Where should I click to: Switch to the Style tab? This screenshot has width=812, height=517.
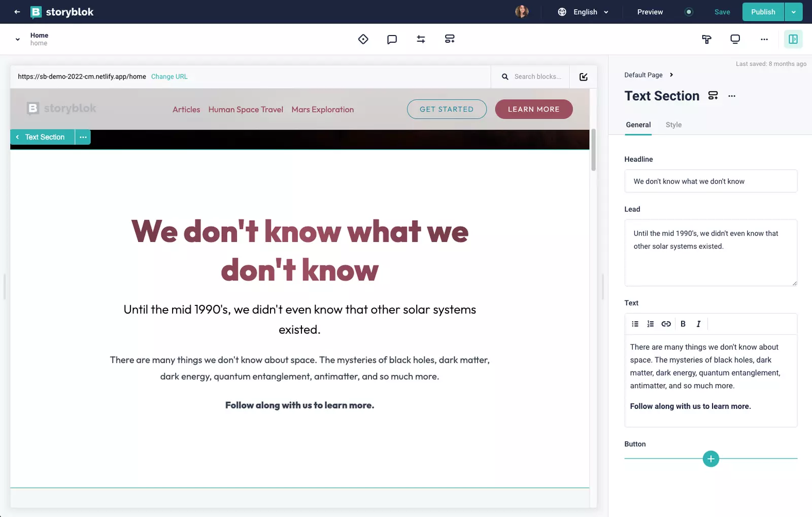[673, 125]
